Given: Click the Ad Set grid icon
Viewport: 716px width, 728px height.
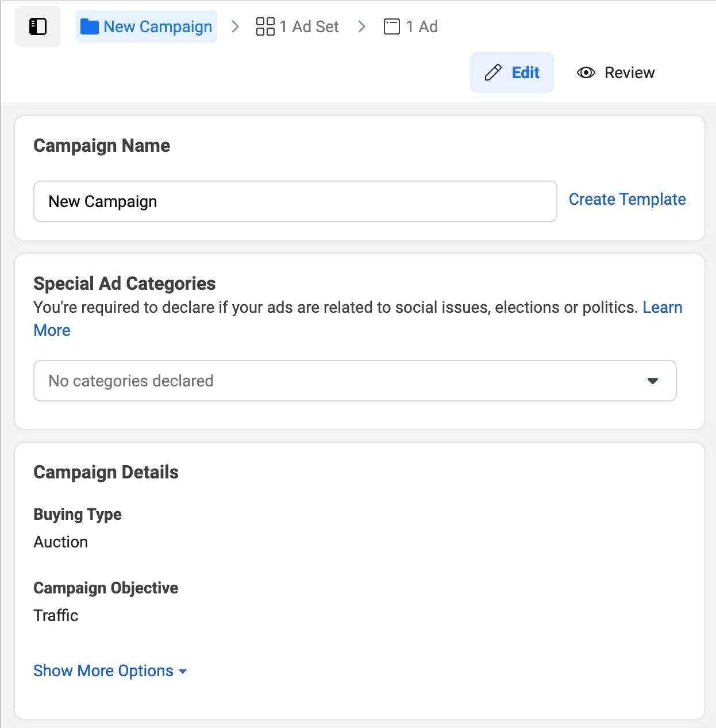Looking at the screenshot, I should coord(265,26).
